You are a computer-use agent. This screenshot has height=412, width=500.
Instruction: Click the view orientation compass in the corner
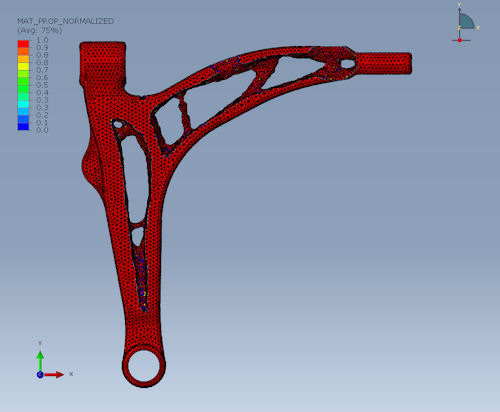[465, 23]
